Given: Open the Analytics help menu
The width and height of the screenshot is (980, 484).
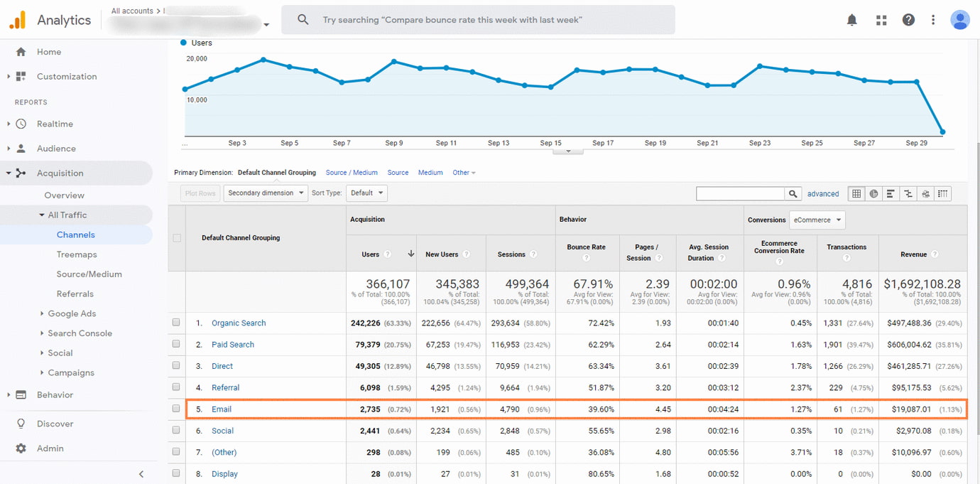Looking at the screenshot, I should (908, 19).
